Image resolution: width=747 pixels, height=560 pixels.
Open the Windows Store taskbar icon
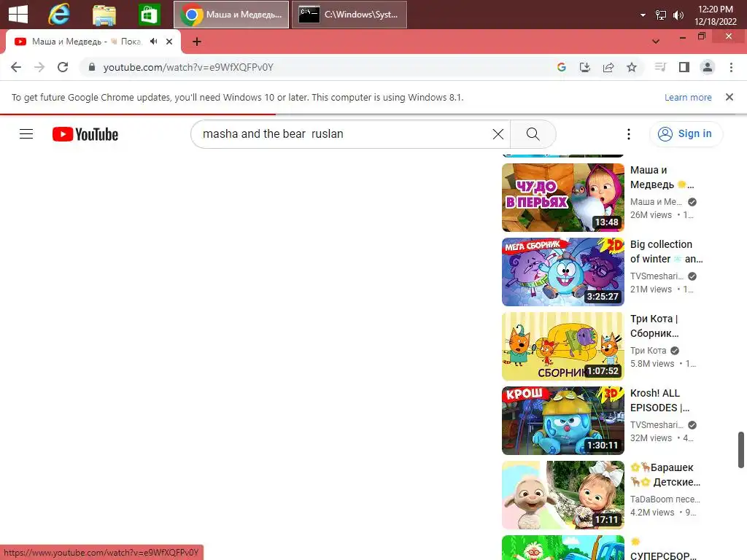[x=149, y=15]
